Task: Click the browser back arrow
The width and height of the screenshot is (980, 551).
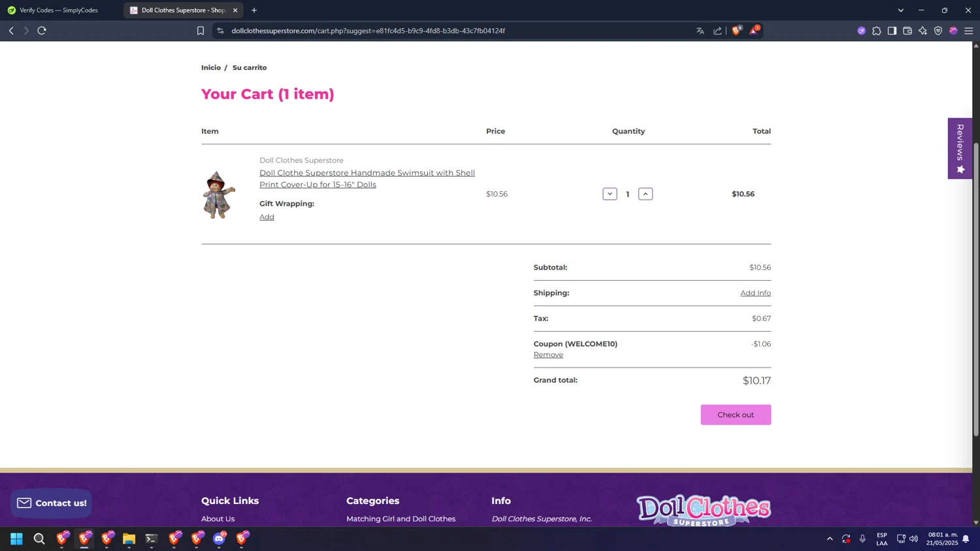Action: click(x=11, y=31)
